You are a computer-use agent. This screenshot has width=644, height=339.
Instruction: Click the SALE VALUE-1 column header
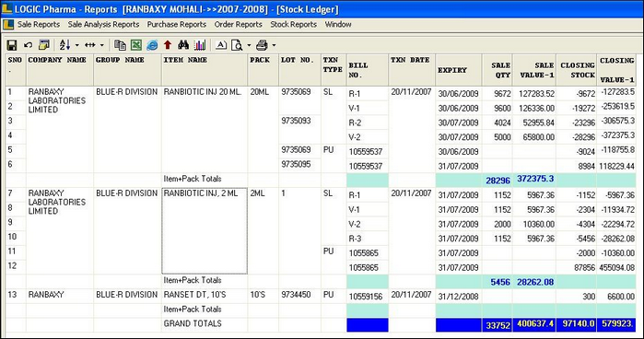click(x=534, y=69)
